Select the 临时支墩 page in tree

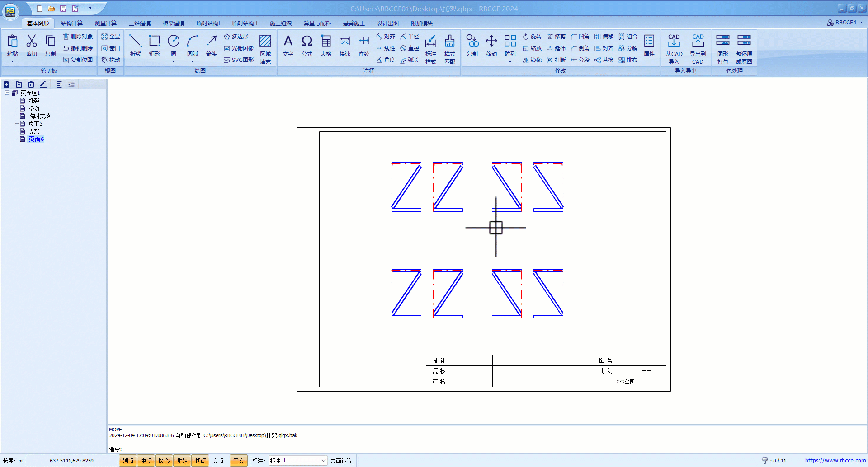click(x=39, y=116)
